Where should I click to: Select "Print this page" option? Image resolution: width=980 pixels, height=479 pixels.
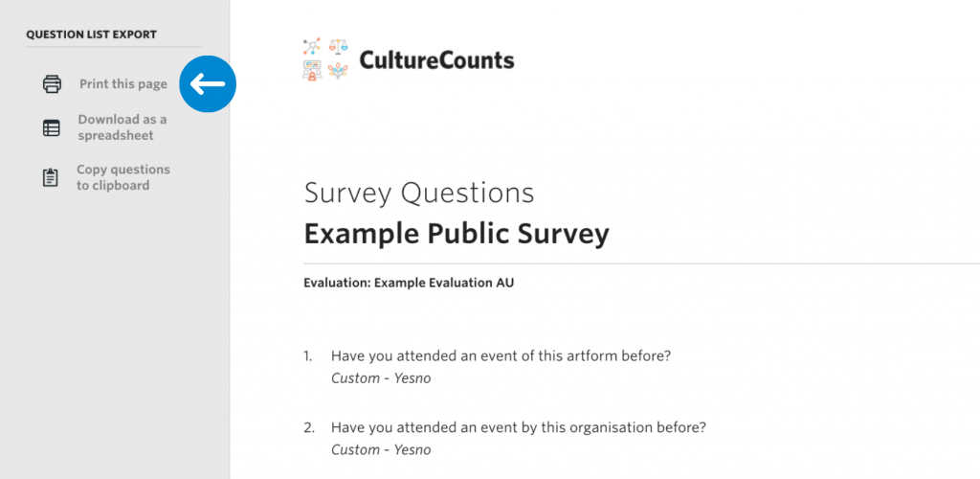(123, 83)
